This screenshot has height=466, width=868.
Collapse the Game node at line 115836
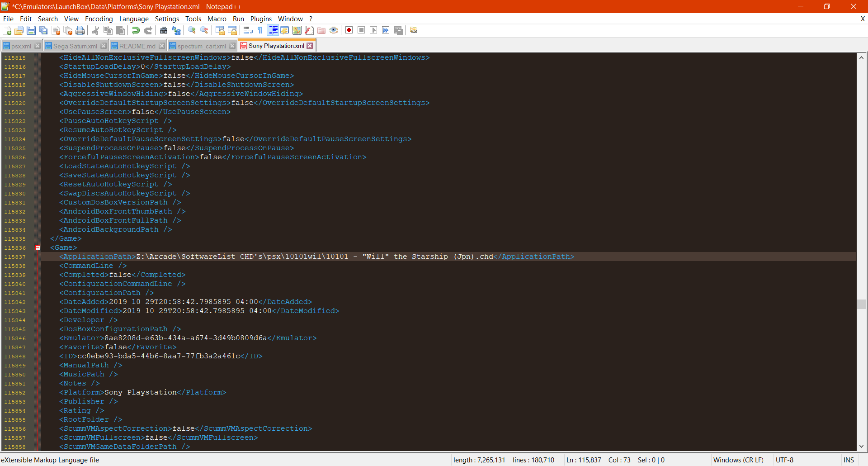38,247
